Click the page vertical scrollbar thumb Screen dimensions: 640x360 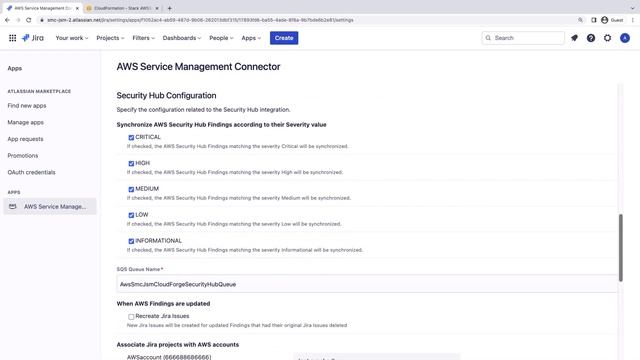coord(620,248)
